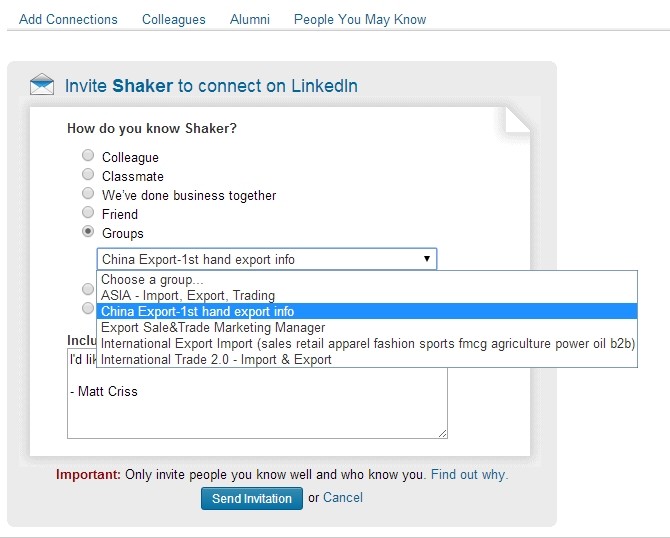Open People You May Know tab
This screenshot has height=538, width=670.
pos(360,19)
